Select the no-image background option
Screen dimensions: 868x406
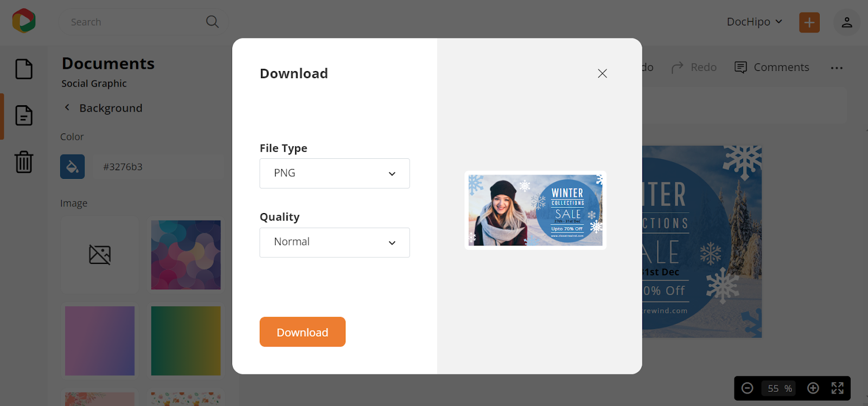(x=100, y=255)
